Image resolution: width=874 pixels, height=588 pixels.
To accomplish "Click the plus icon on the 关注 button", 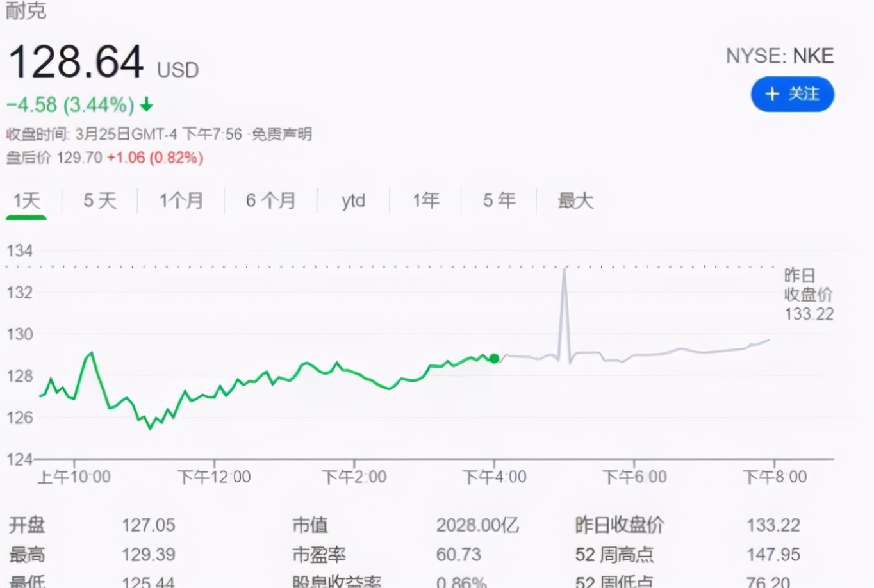I will [771, 94].
